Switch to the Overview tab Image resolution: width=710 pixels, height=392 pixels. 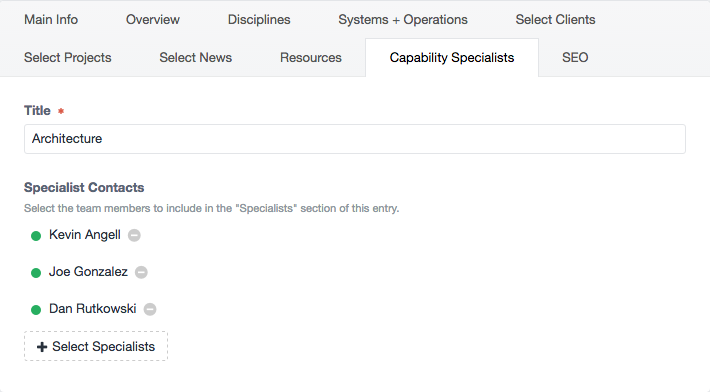tap(153, 19)
